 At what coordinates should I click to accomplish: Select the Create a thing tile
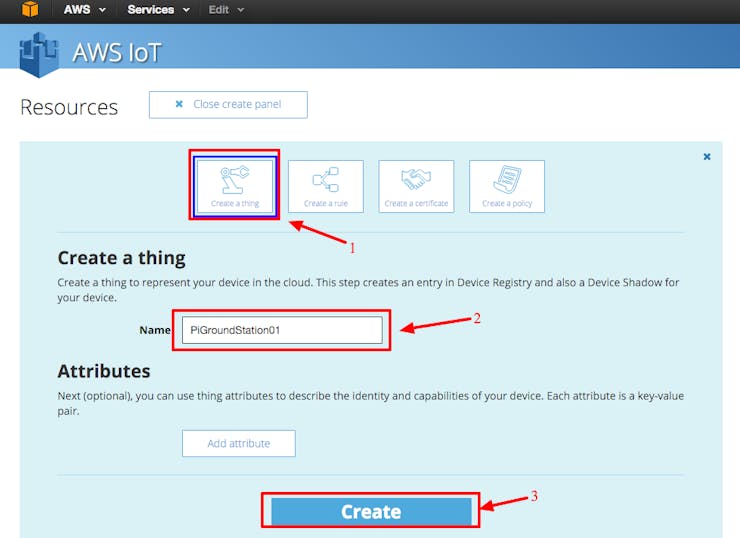235,186
